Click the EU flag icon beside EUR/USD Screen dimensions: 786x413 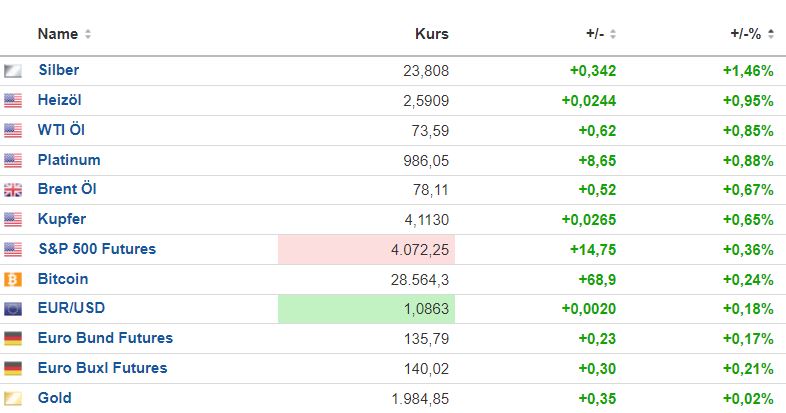coord(13,309)
